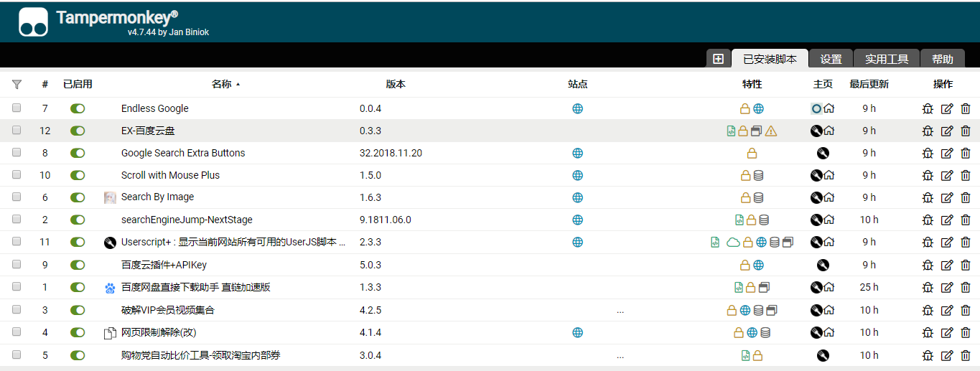Open the searchEngineJump-NextStage script name

tap(187, 220)
